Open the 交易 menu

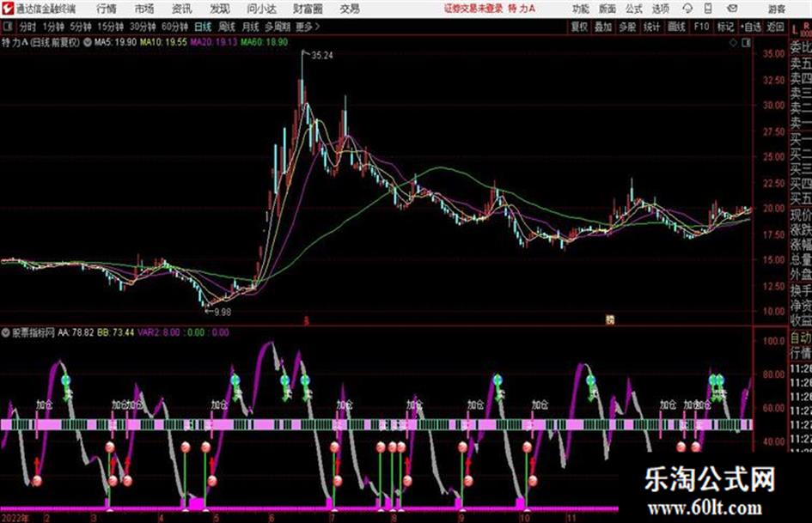pos(350,9)
